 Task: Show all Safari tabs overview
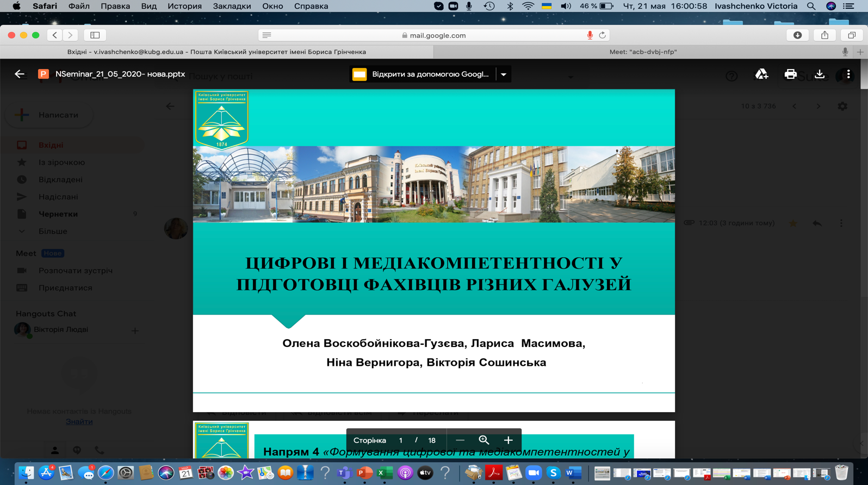click(852, 35)
